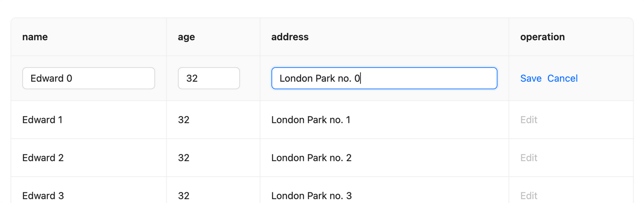The width and height of the screenshot is (644, 203).
Task: Click the address column header
Action: click(290, 37)
